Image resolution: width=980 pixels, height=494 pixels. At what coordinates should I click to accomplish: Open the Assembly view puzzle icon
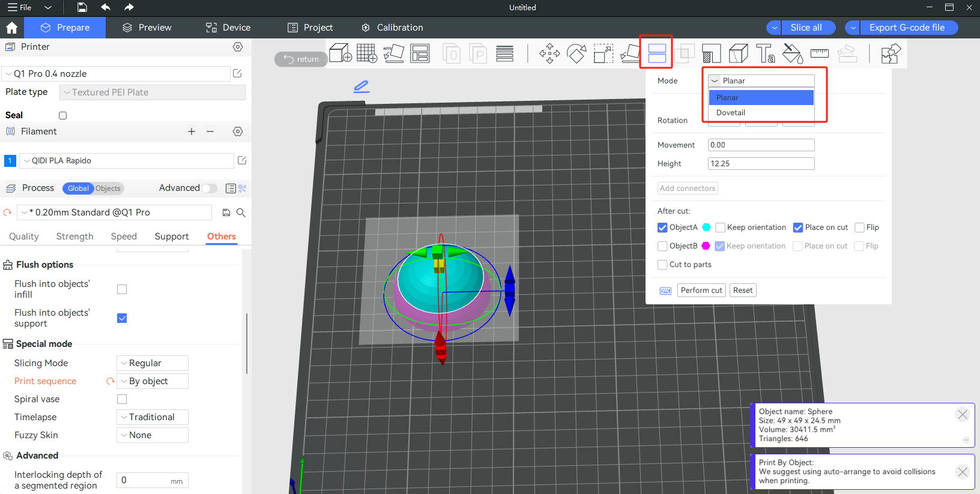pyautogui.click(x=891, y=53)
